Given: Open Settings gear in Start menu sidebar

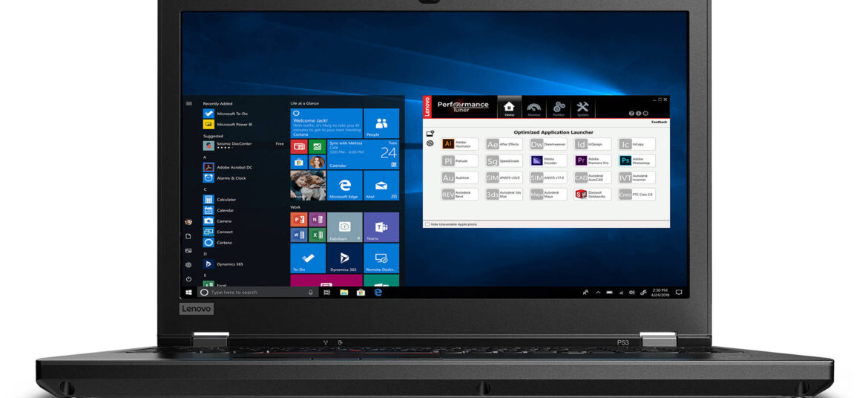Looking at the screenshot, I should click(x=188, y=265).
